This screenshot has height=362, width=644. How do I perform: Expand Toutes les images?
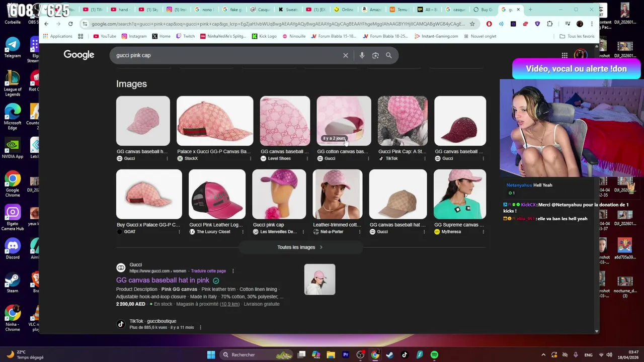[300, 247]
